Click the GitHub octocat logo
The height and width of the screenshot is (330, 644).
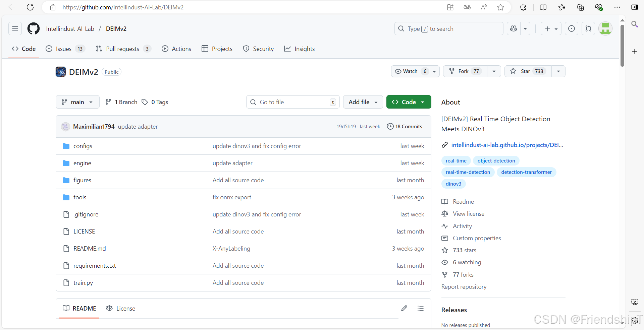coord(34,28)
